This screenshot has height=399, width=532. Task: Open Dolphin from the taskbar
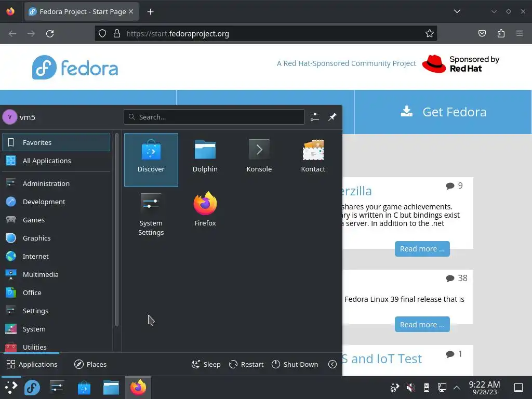click(111, 387)
